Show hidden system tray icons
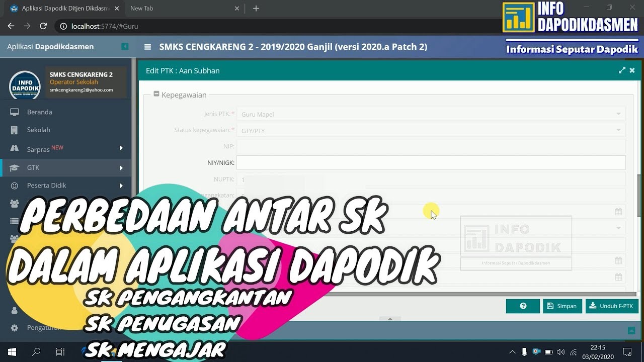The width and height of the screenshot is (644, 362). [512, 352]
